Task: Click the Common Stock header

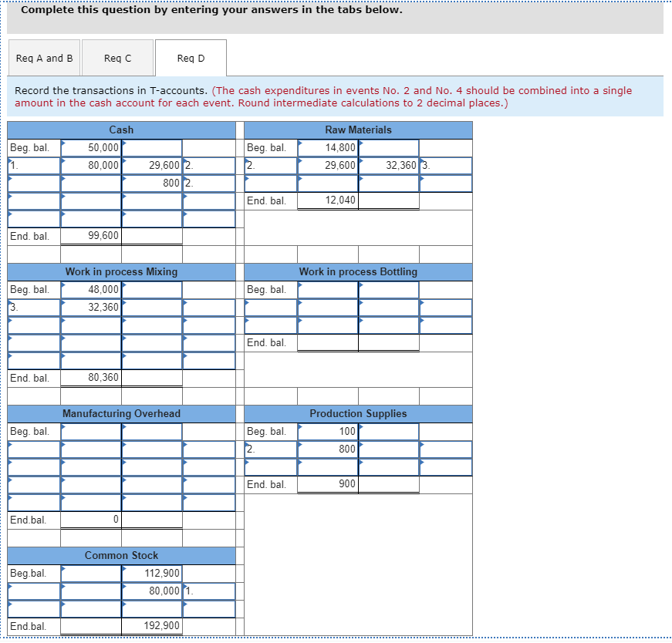Action: [121, 555]
